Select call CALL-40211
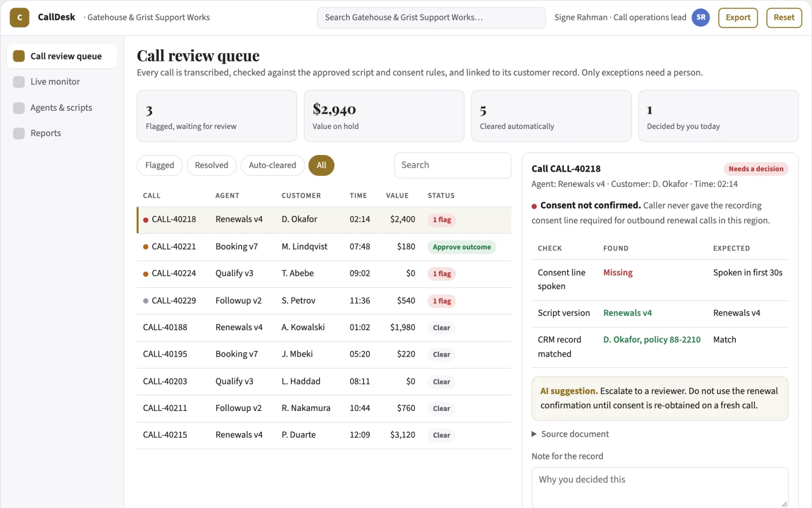Image resolution: width=812 pixels, height=508 pixels. (x=324, y=408)
